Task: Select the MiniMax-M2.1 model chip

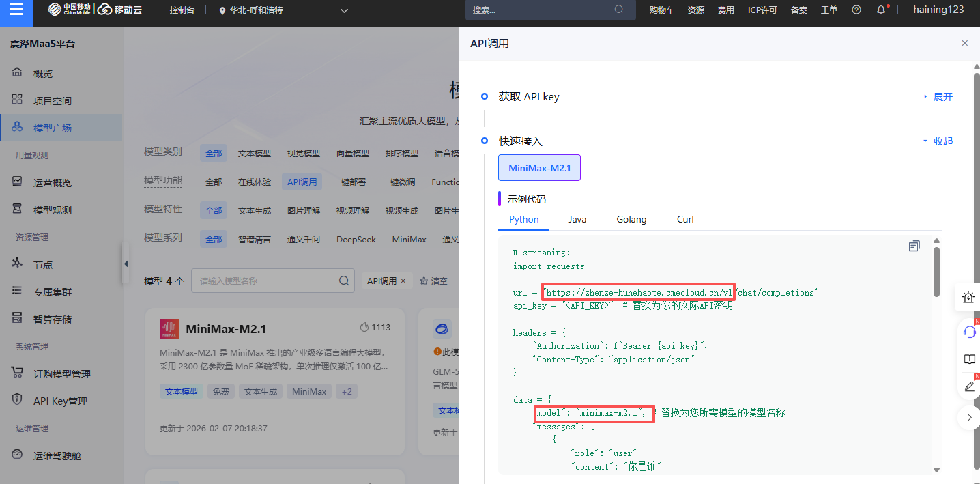Action: point(539,168)
